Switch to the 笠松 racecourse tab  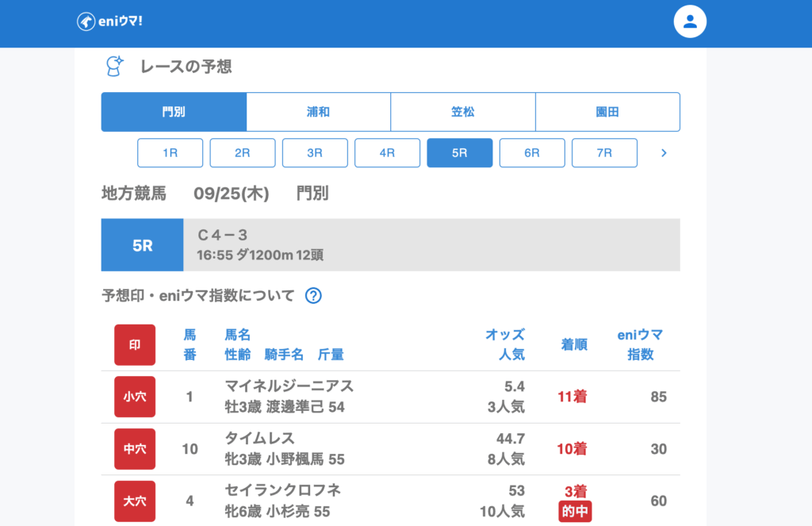coord(463,112)
